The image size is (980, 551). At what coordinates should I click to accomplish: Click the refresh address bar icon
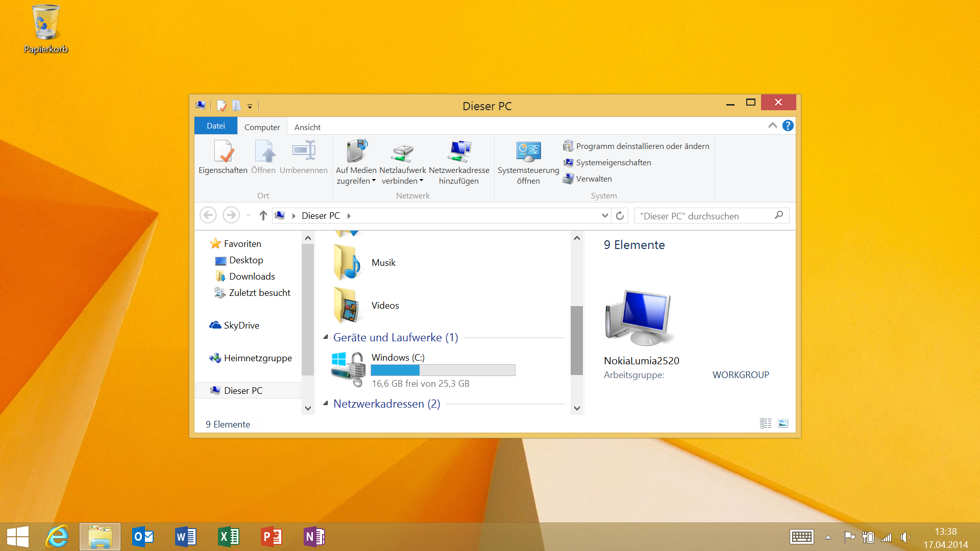(620, 216)
